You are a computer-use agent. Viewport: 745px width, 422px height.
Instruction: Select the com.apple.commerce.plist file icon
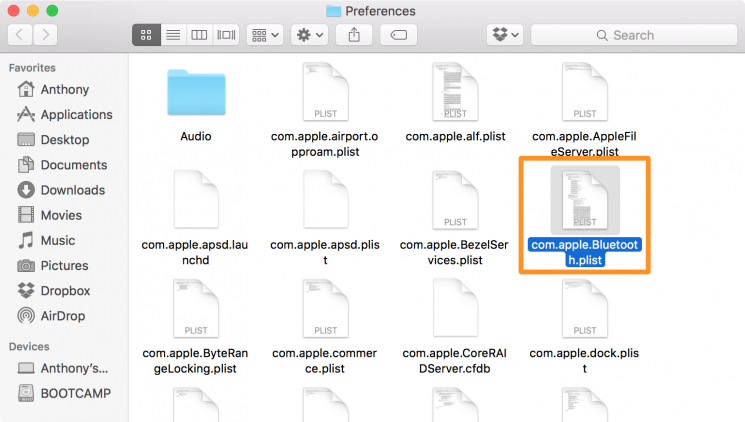click(x=325, y=308)
